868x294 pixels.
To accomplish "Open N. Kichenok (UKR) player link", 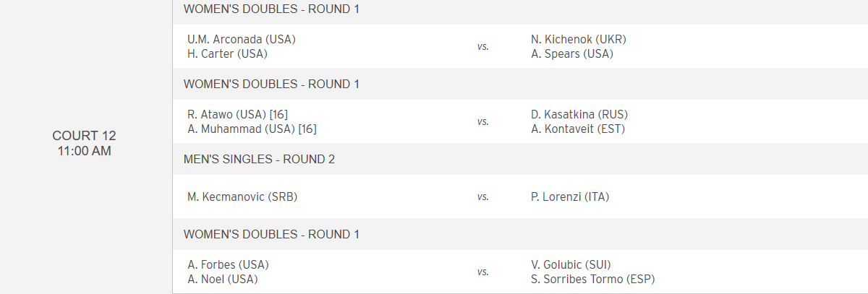I will click(578, 39).
